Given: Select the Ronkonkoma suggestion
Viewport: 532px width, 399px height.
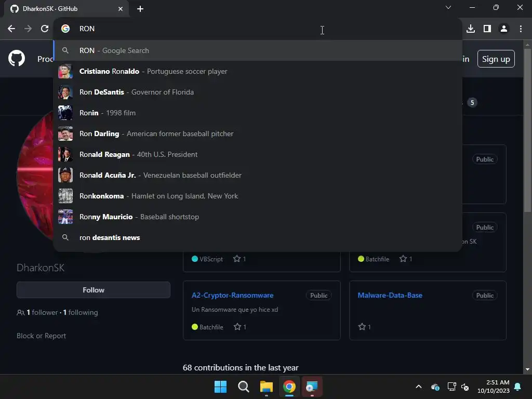Looking at the screenshot, I should click(258, 196).
